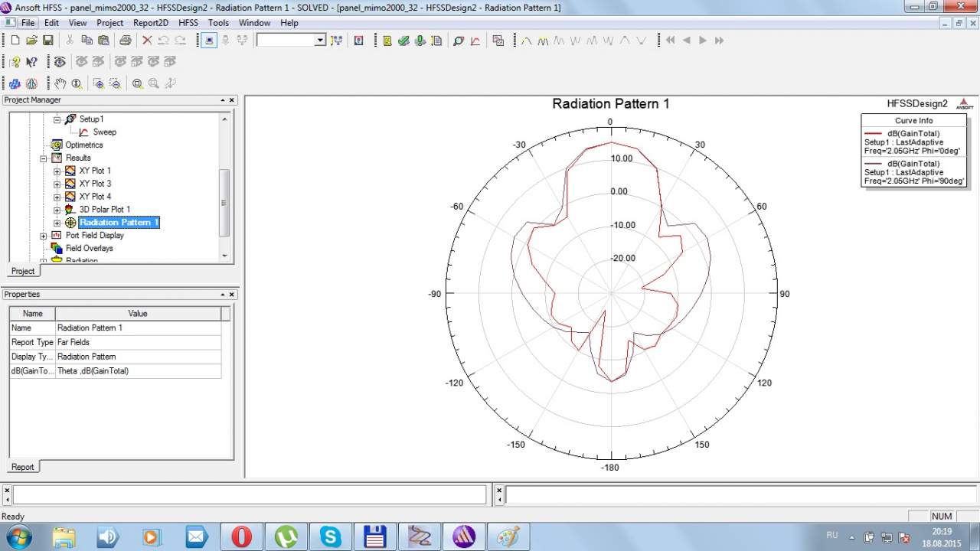Image resolution: width=980 pixels, height=551 pixels.
Task: Expand the Port Field Display node
Action: point(44,236)
